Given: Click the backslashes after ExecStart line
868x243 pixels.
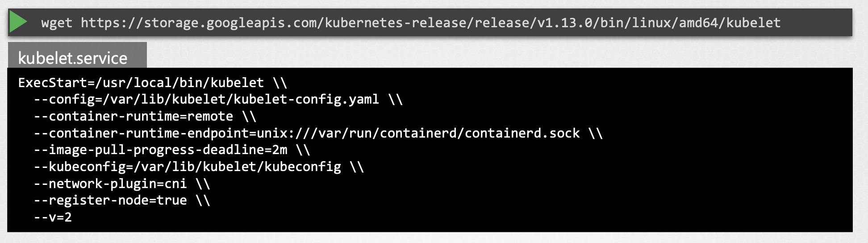Looking at the screenshot, I should [x=280, y=83].
